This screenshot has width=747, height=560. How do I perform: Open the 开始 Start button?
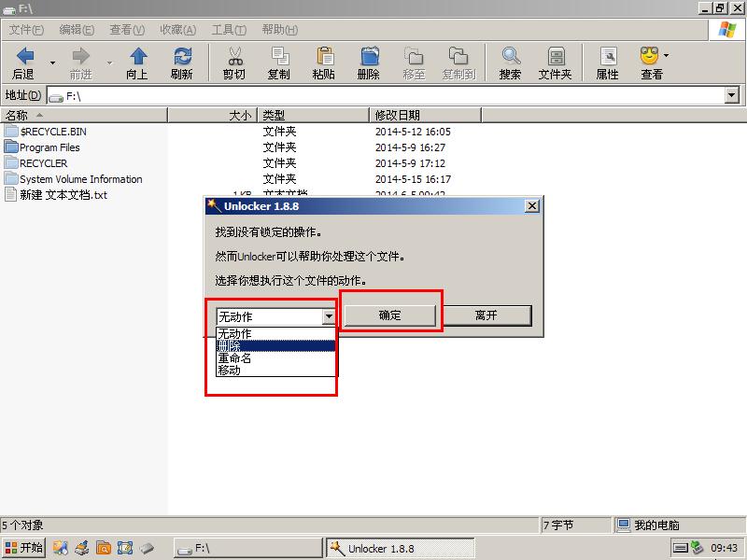(x=24, y=548)
